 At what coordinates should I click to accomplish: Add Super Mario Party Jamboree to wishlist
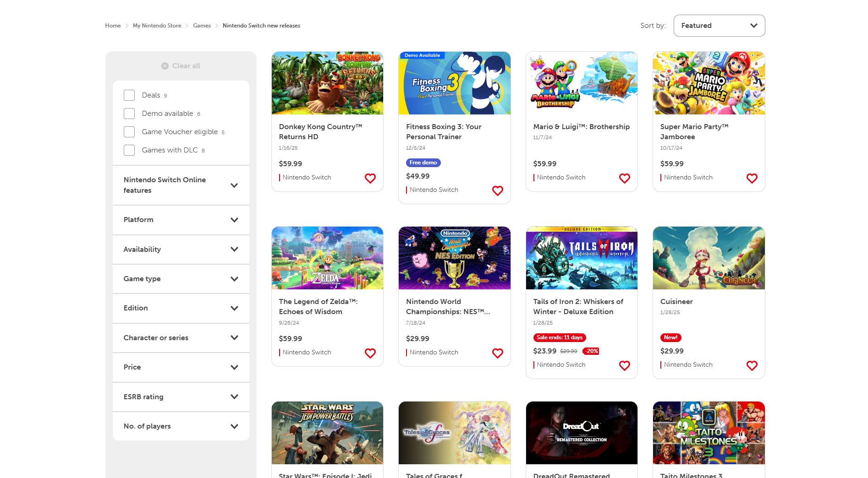[x=751, y=179]
